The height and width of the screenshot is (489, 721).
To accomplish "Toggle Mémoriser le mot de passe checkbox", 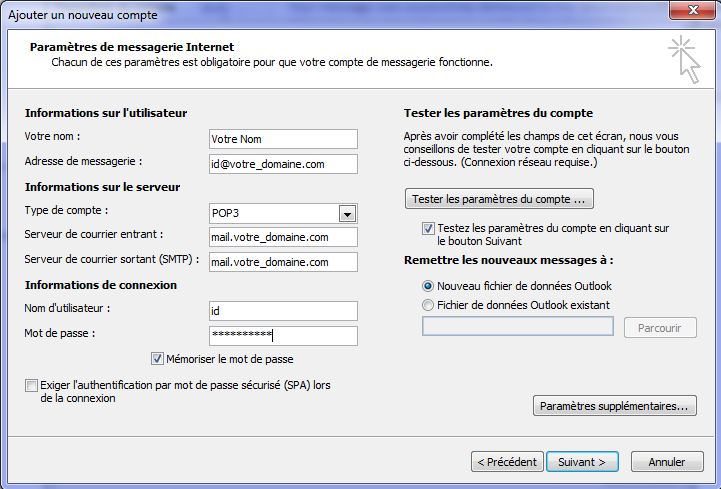I will tap(157, 358).
